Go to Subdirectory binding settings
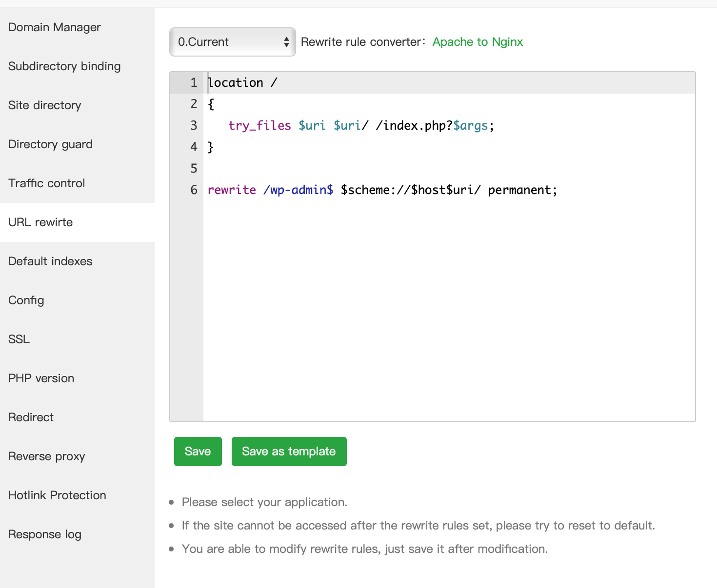Viewport: 717px width, 588px height. [x=64, y=66]
